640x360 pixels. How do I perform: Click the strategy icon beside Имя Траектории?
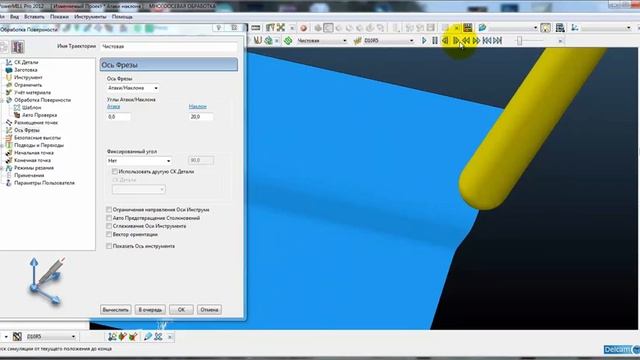click(17, 47)
